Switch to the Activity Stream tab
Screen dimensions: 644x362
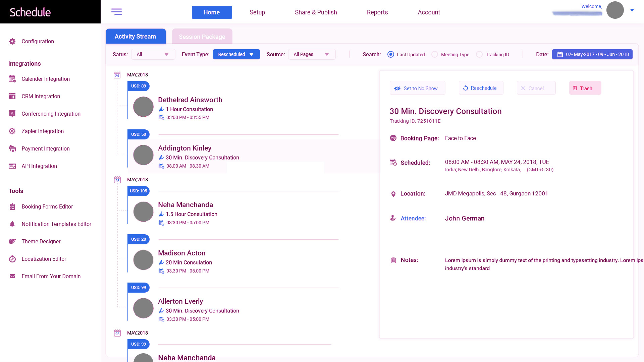136,36
